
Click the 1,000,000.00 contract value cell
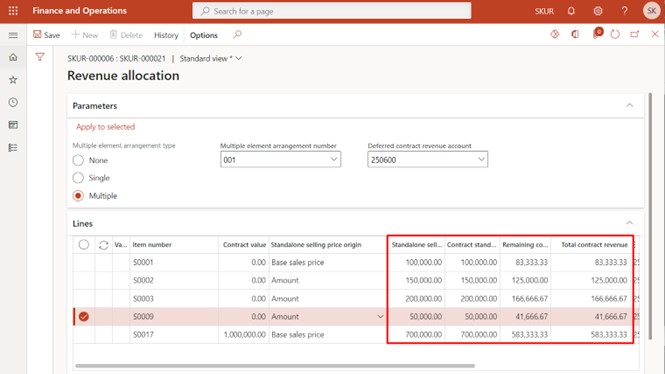(243, 335)
